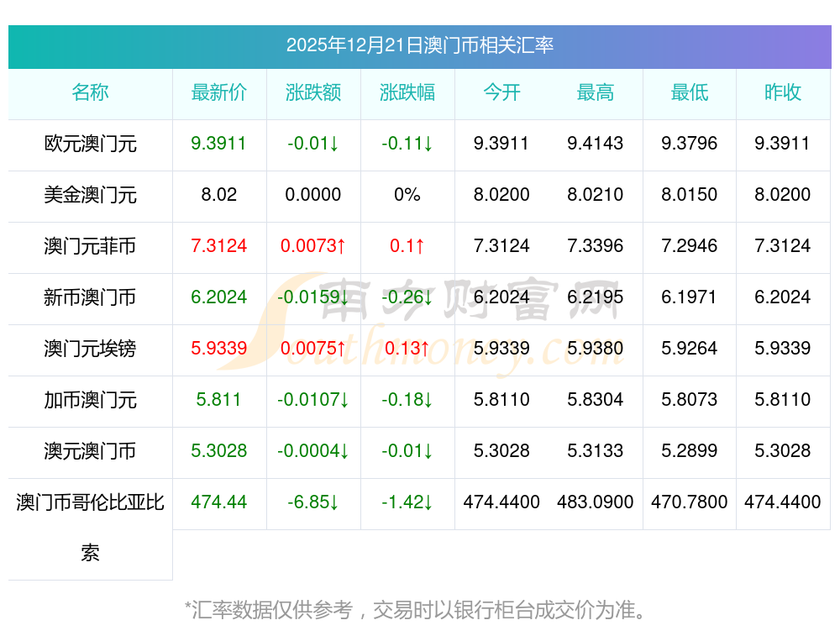840x636 pixels.
Task: Select the 今开 column header
Action: pos(501,93)
